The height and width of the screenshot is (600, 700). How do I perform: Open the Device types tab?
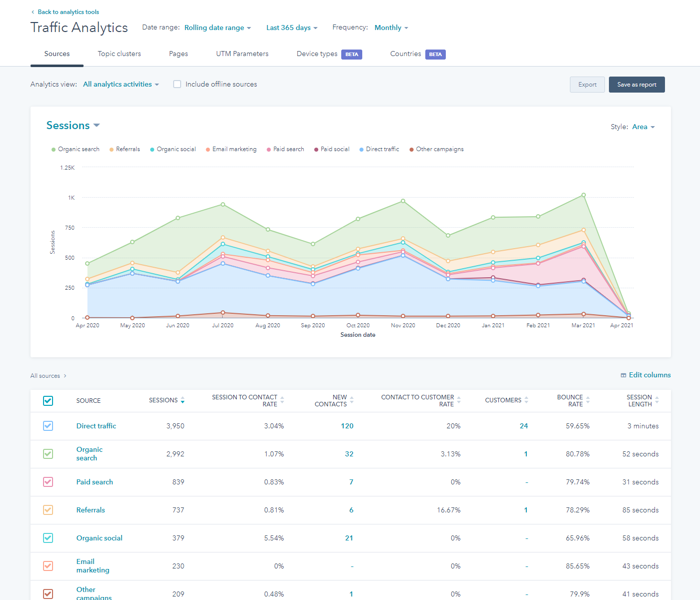[x=316, y=54]
